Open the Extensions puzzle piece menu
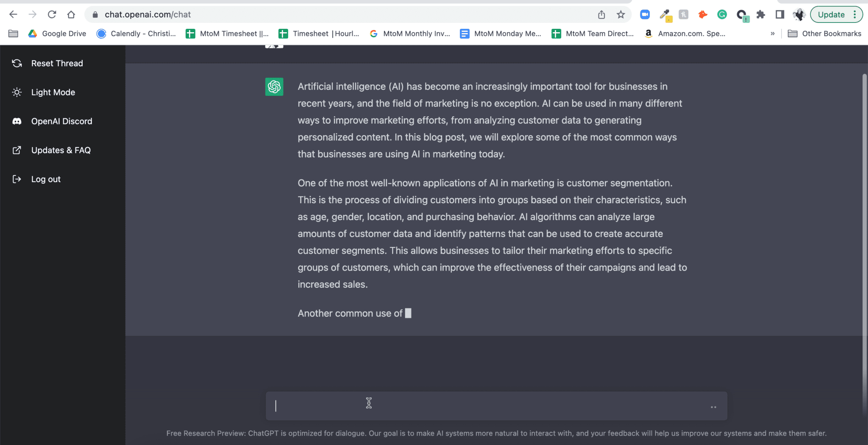The image size is (868, 445). point(761,14)
